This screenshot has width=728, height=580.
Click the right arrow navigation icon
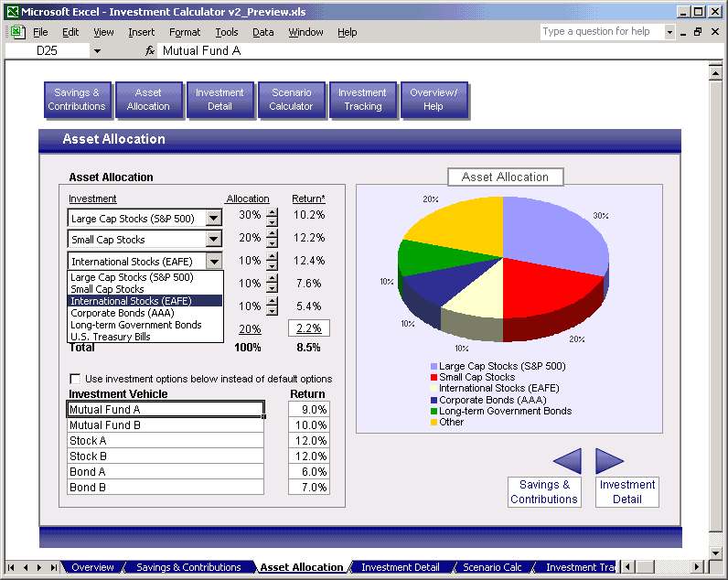[x=609, y=461]
